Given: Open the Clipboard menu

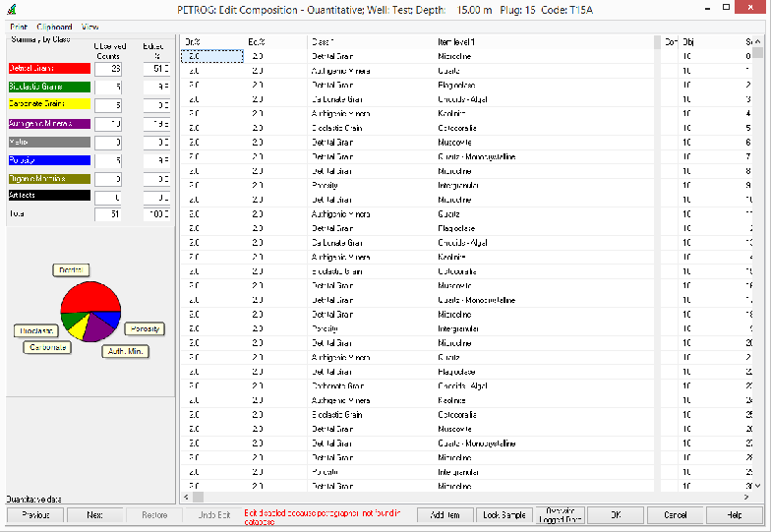Looking at the screenshot, I should [55, 26].
